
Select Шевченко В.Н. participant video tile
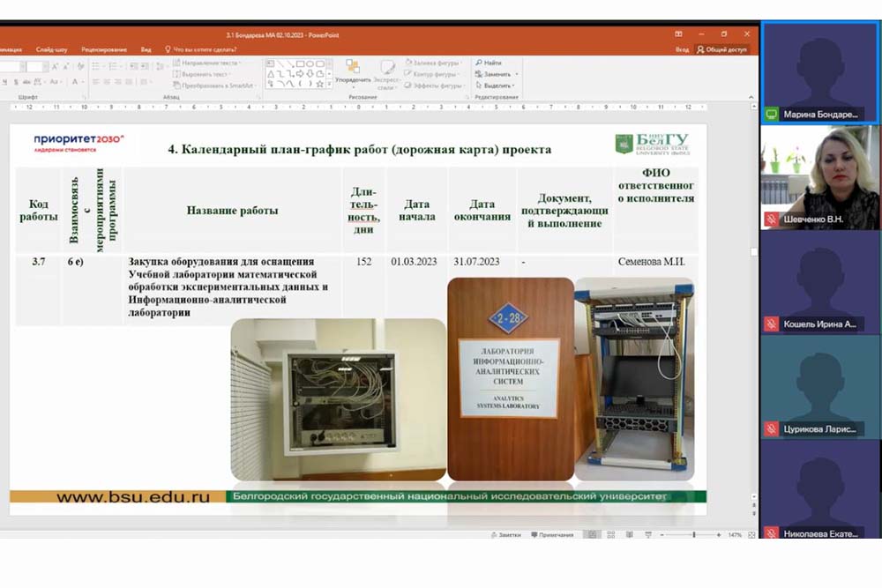click(x=820, y=177)
